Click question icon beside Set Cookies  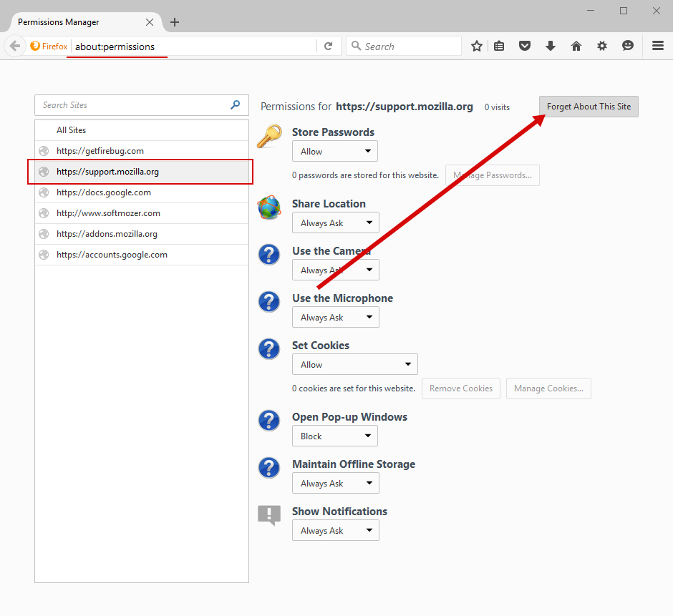pos(269,348)
